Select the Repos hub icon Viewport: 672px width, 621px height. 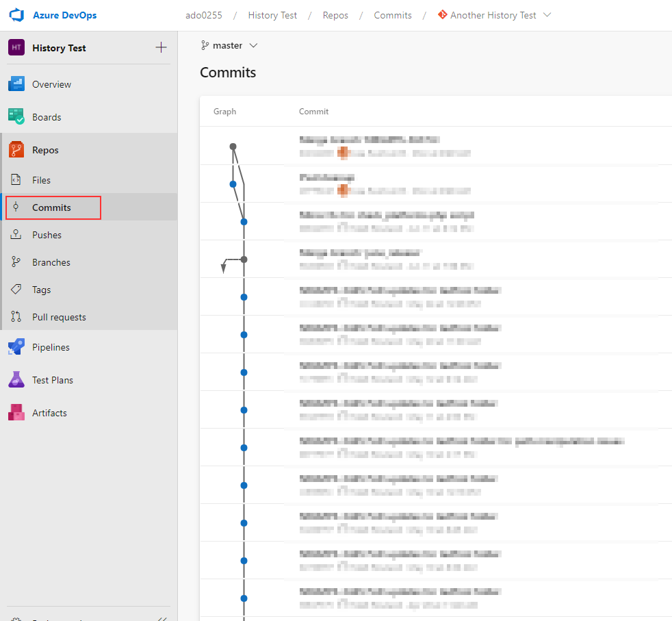[x=16, y=150]
